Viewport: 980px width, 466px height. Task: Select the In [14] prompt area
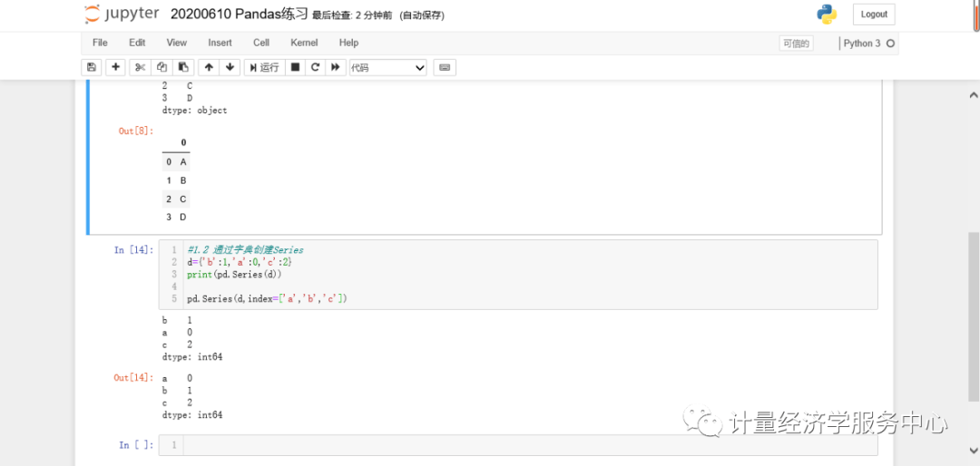[133, 250]
